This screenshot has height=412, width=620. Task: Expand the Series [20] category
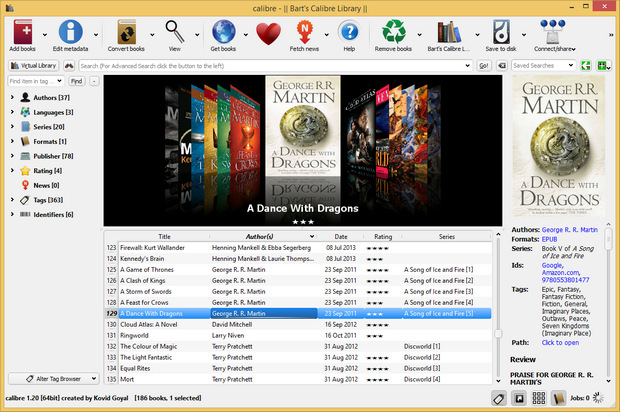point(12,127)
